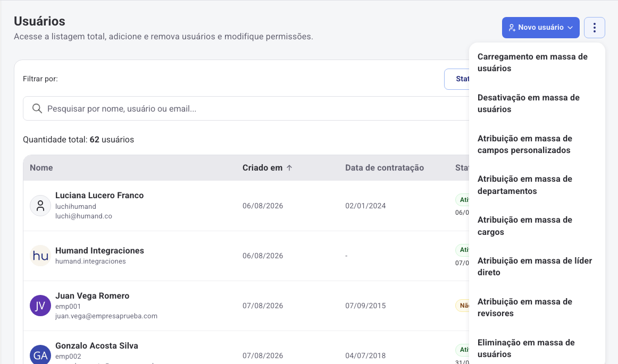Click username humand.integraciones
Viewport: 618px width, 364px height.
90,261
